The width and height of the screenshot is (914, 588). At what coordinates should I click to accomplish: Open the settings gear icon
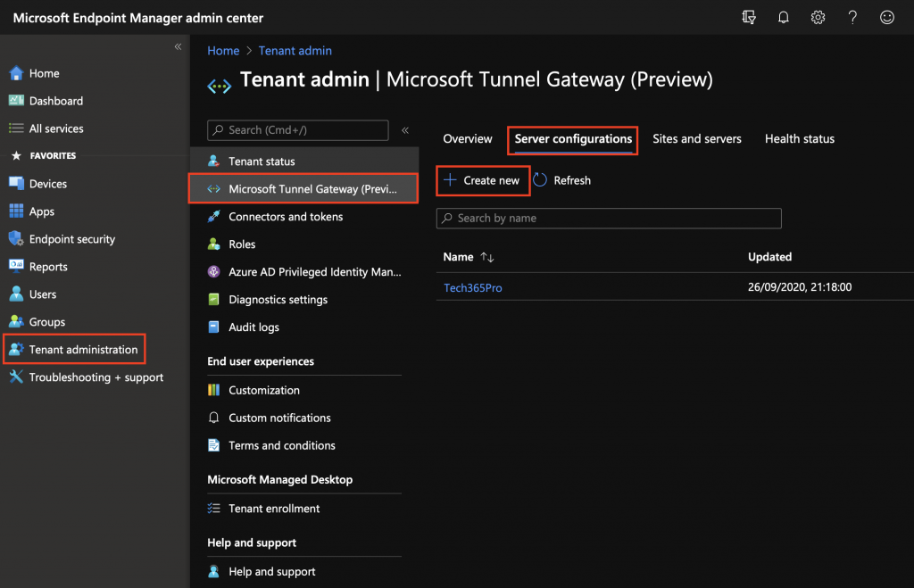pyautogui.click(x=818, y=18)
